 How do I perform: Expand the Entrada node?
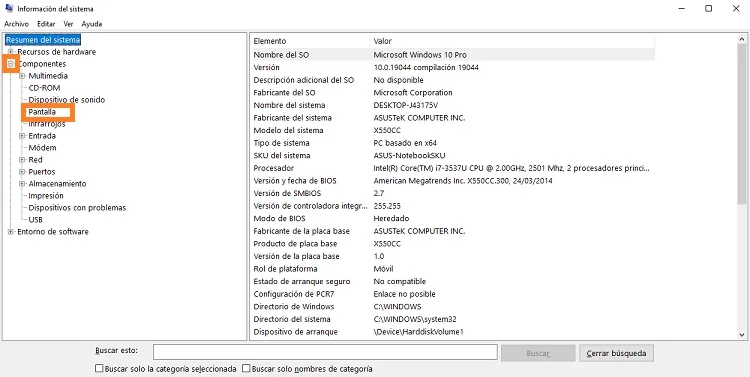coord(22,136)
